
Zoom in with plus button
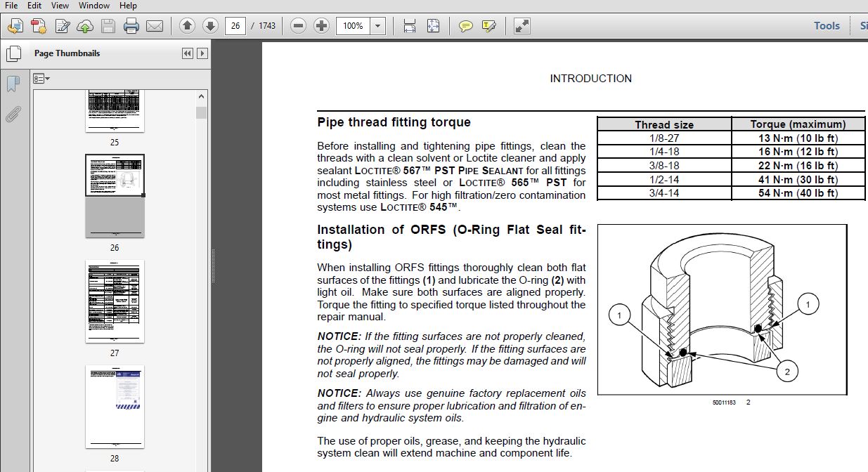[321, 26]
